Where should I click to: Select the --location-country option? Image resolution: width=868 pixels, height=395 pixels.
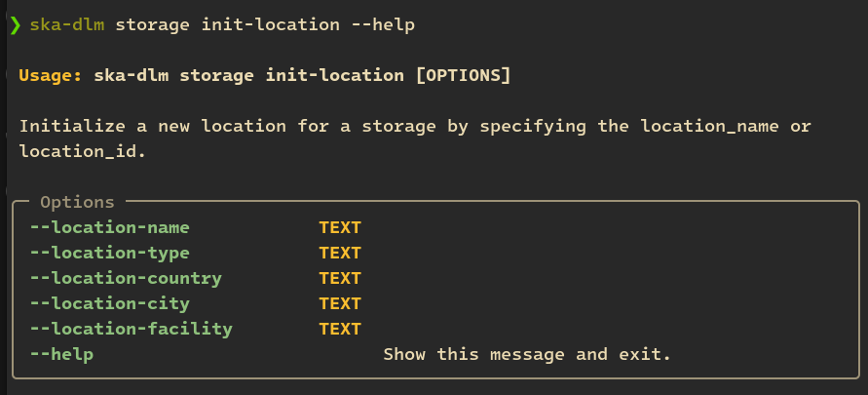[126, 279]
